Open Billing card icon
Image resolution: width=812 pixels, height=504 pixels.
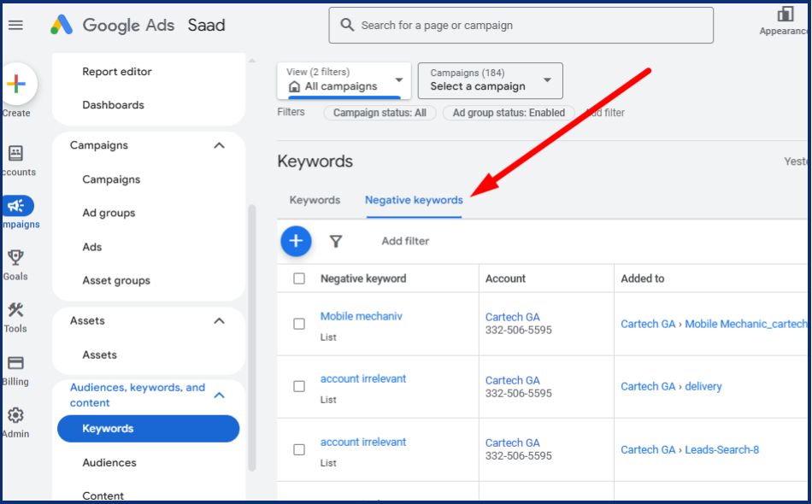pos(15,363)
